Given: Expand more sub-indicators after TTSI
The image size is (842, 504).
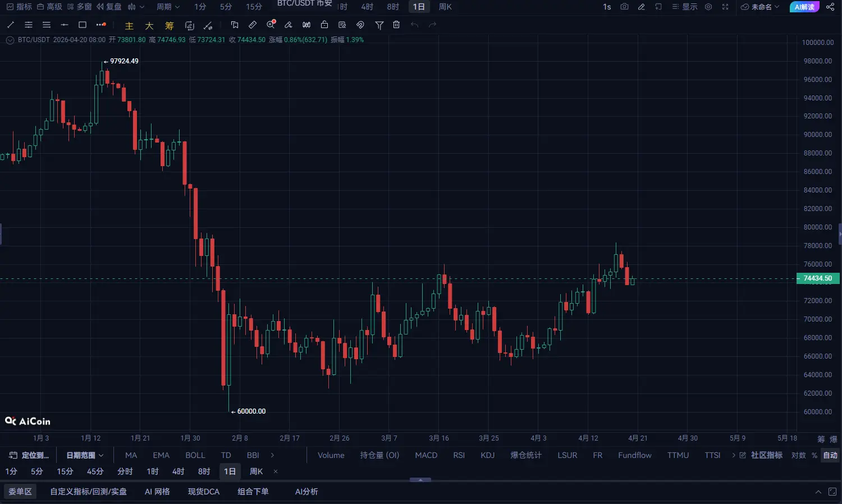Looking at the screenshot, I should point(733,455).
